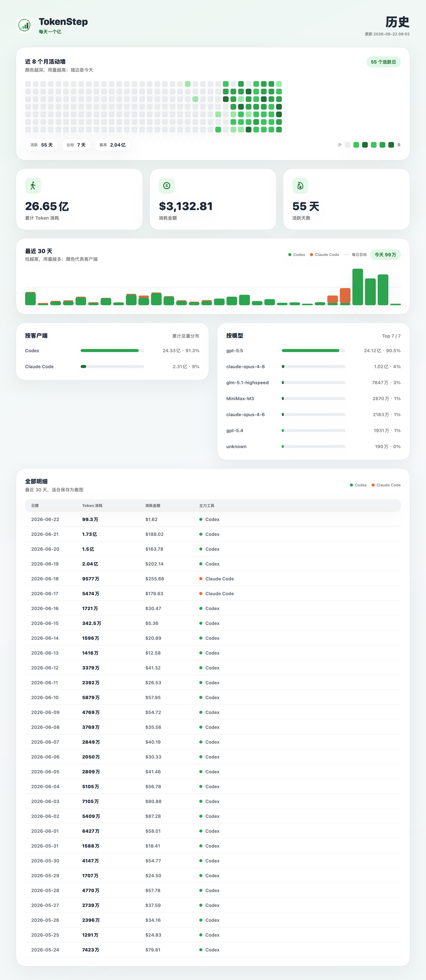The width and height of the screenshot is (426, 980).
Task: Click the green dot in 2026-06-22 row
Action: (201, 519)
